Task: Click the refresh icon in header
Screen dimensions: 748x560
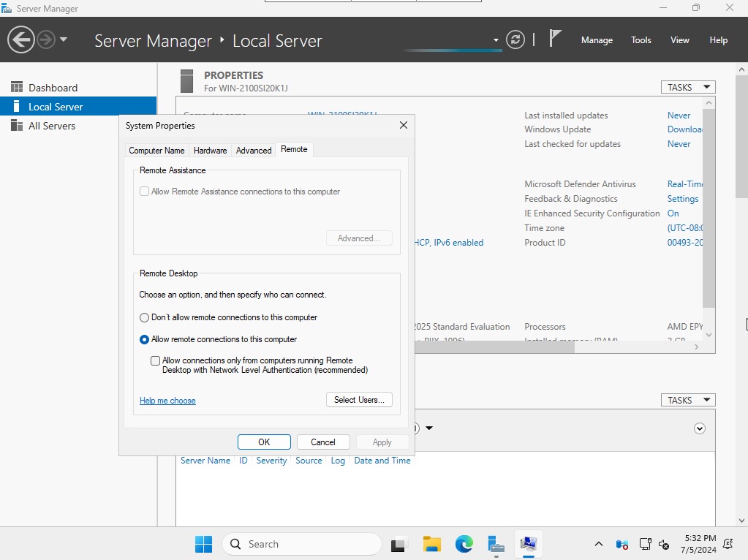Action: click(x=515, y=40)
